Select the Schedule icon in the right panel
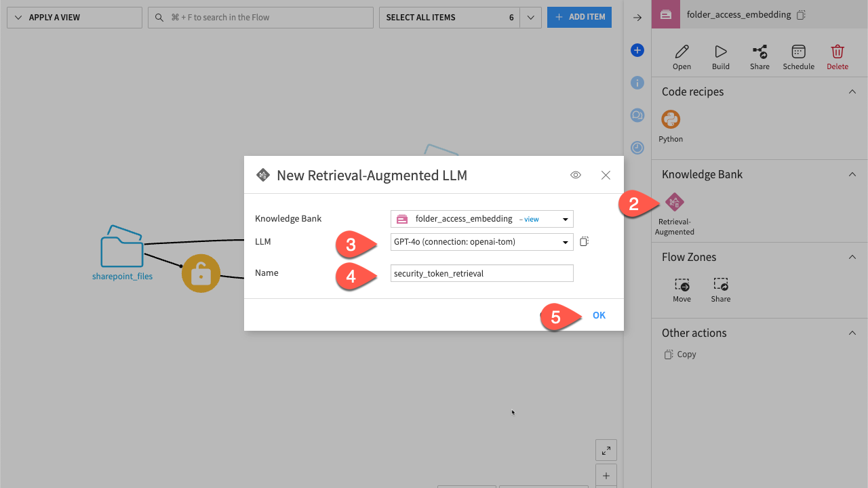 coord(798,56)
